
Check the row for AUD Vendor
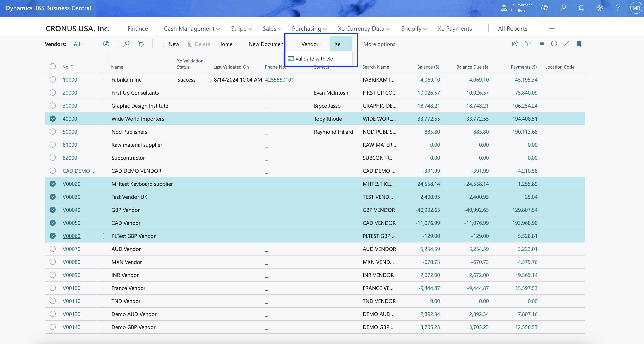tap(52, 249)
